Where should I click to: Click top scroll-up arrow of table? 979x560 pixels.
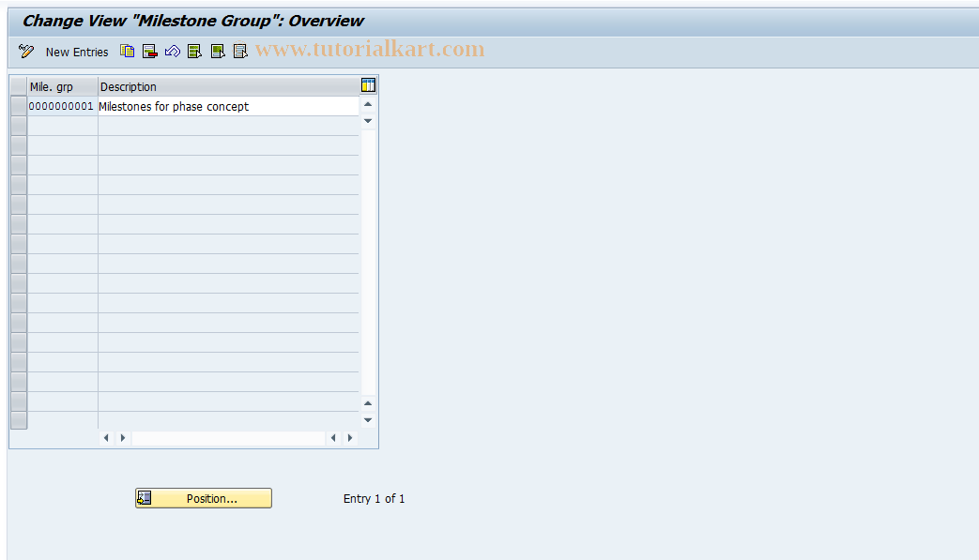[368, 104]
